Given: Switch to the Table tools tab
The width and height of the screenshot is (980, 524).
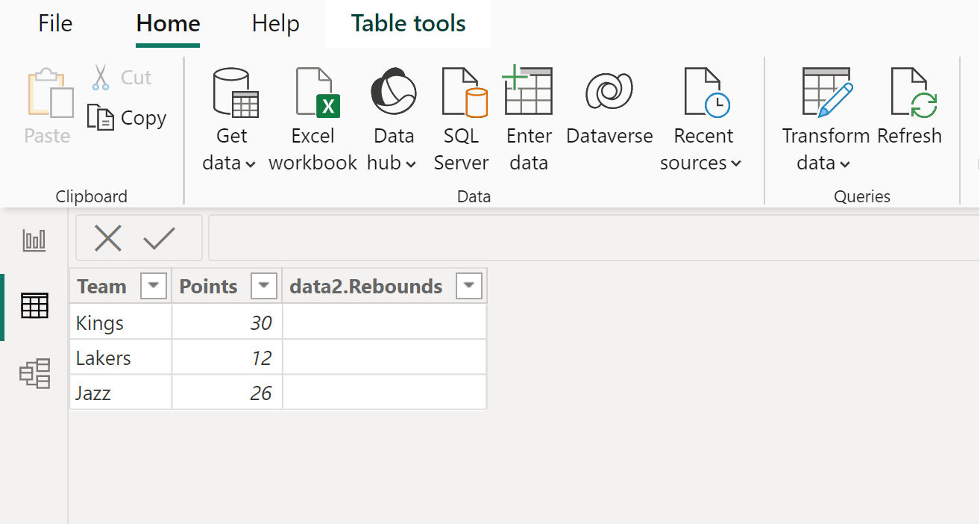Looking at the screenshot, I should point(408,24).
